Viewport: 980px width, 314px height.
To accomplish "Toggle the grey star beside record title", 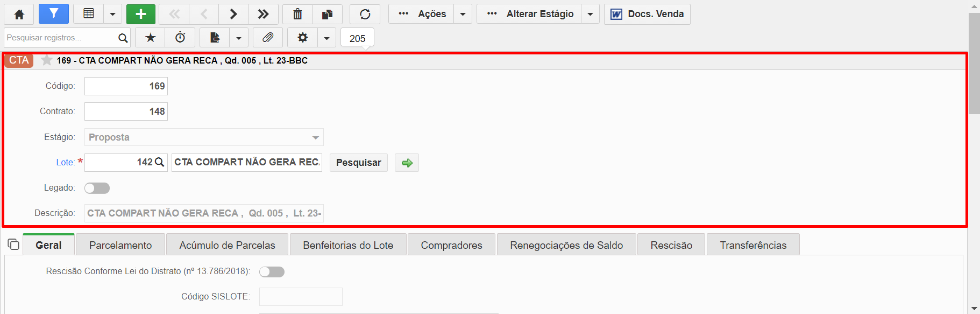I will point(47,60).
